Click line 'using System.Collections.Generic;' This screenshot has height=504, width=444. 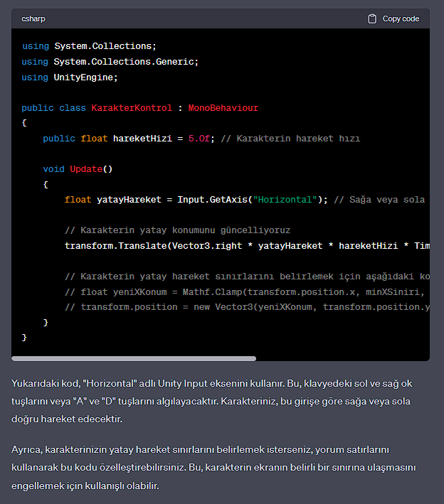110,62
